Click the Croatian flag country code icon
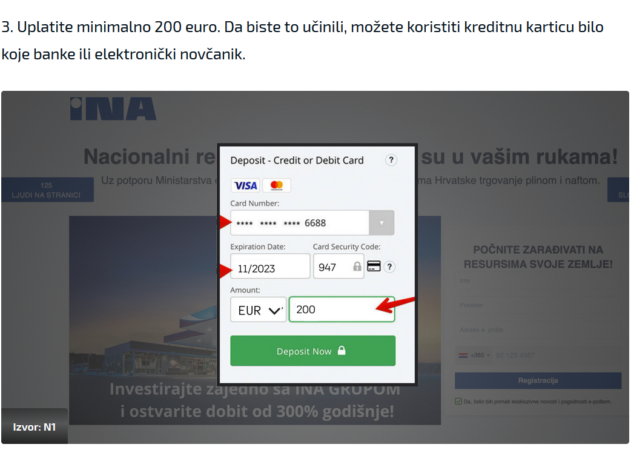 pos(463,355)
